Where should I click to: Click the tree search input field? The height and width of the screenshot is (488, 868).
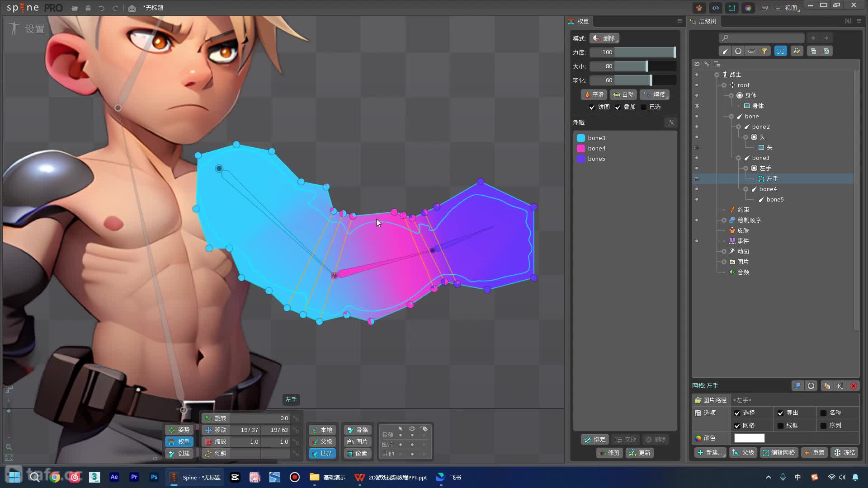pos(761,38)
